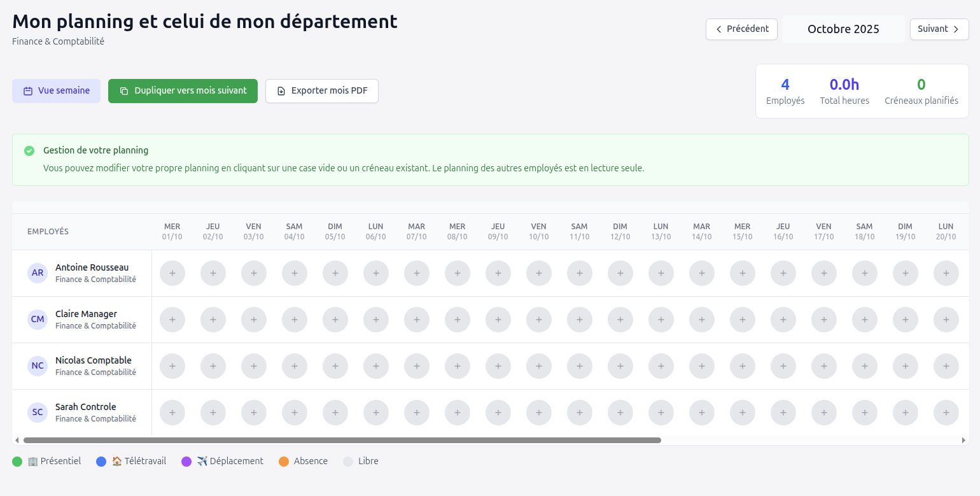The width and height of the screenshot is (980, 496).
Task: Add slot for Claire Manager on 06/10
Action: pyautogui.click(x=376, y=320)
